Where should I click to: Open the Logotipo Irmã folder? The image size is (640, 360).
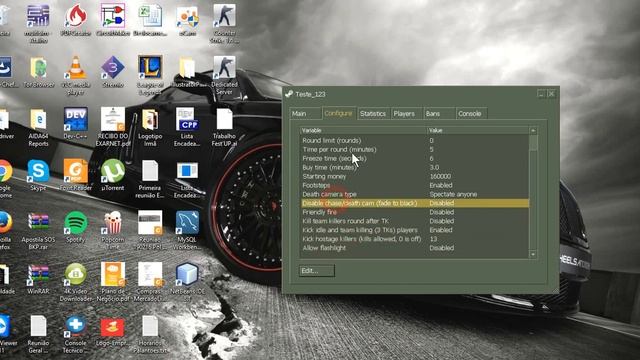[x=150, y=127]
